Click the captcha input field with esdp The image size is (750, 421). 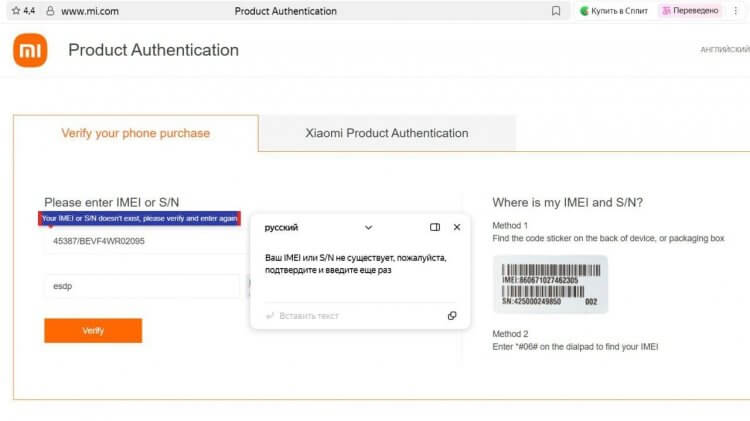(x=142, y=286)
